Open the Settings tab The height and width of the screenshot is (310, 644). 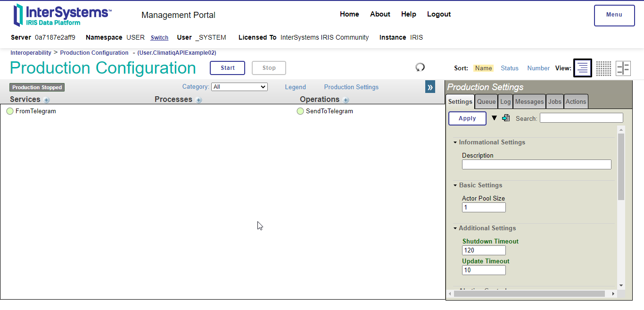coord(460,101)
